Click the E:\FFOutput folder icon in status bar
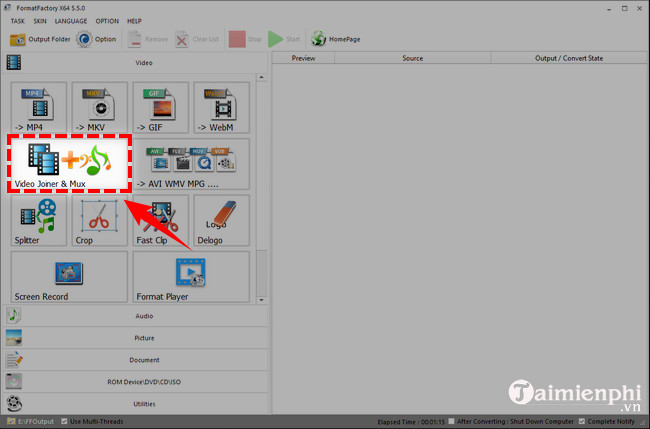Image resolution: width=650 pixels, height=429 pixels. [11, 421]
